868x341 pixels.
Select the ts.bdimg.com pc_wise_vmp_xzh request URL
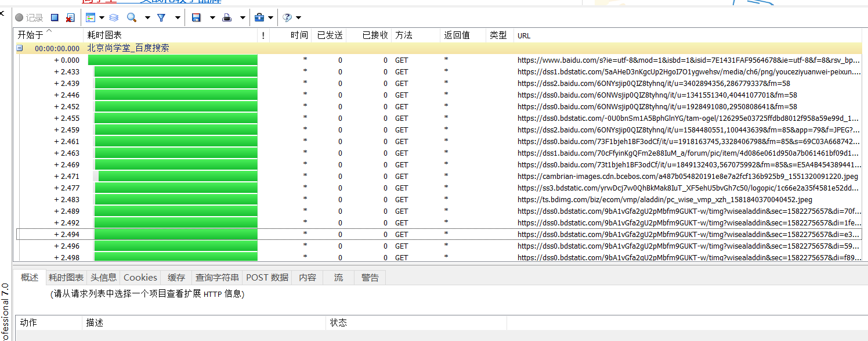tap(665, 200)
